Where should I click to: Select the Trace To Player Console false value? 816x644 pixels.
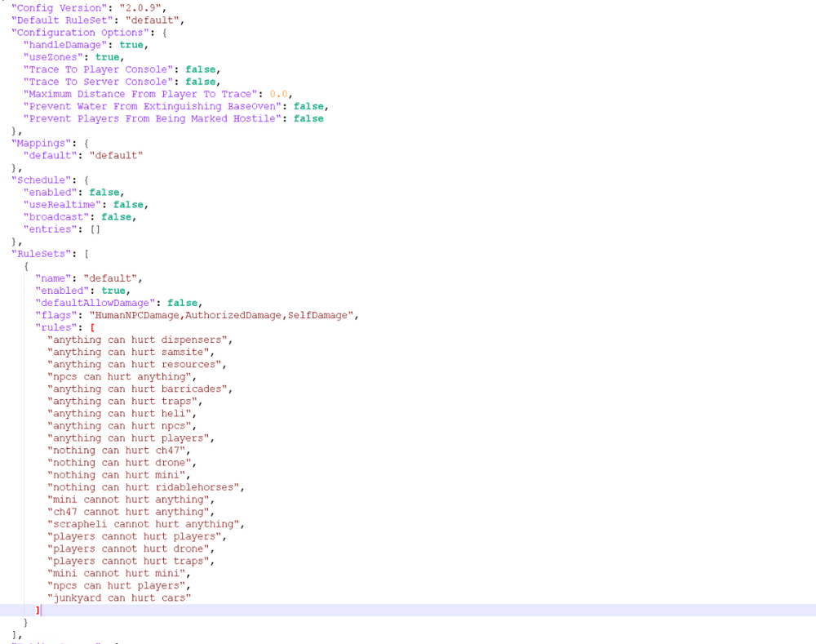201,69
